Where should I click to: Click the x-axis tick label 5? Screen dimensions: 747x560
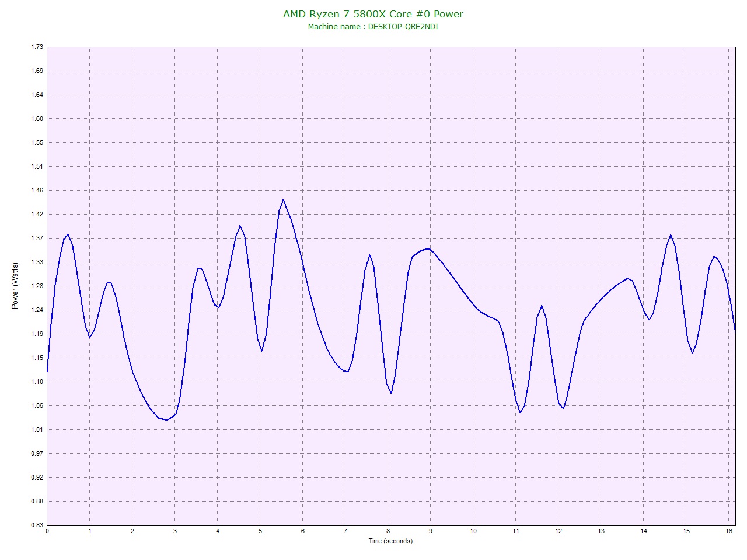click(260, 531)
